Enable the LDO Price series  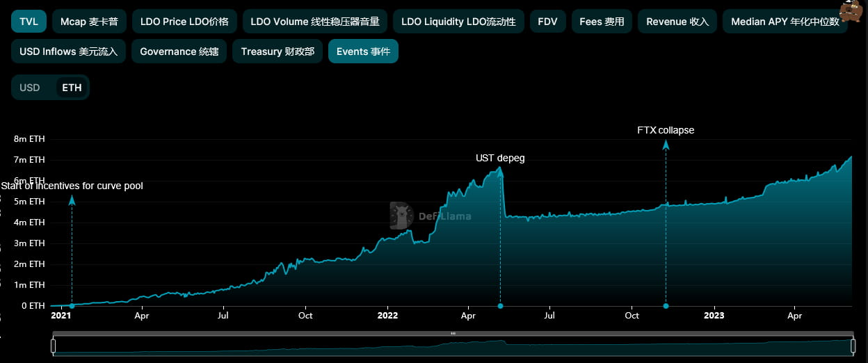pos(184,22)
